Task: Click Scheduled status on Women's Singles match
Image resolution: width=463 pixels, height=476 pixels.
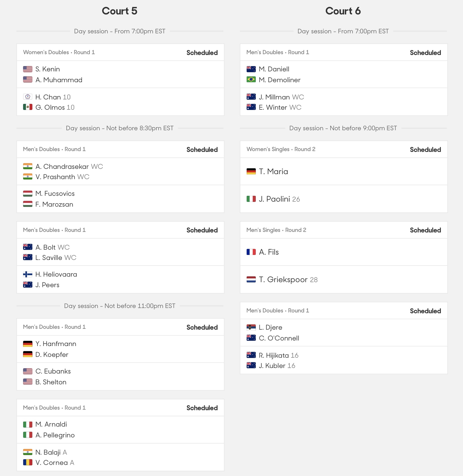Action: coord(425,149)
